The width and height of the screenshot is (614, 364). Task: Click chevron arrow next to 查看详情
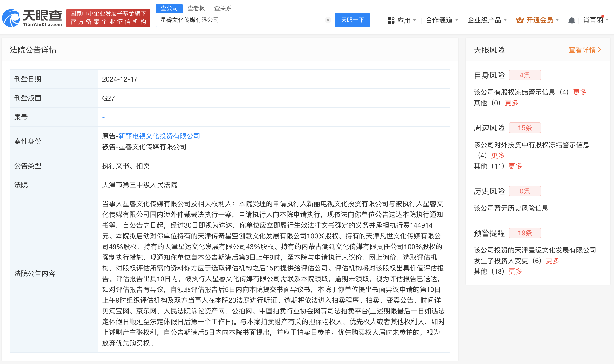tap(600, 50)
